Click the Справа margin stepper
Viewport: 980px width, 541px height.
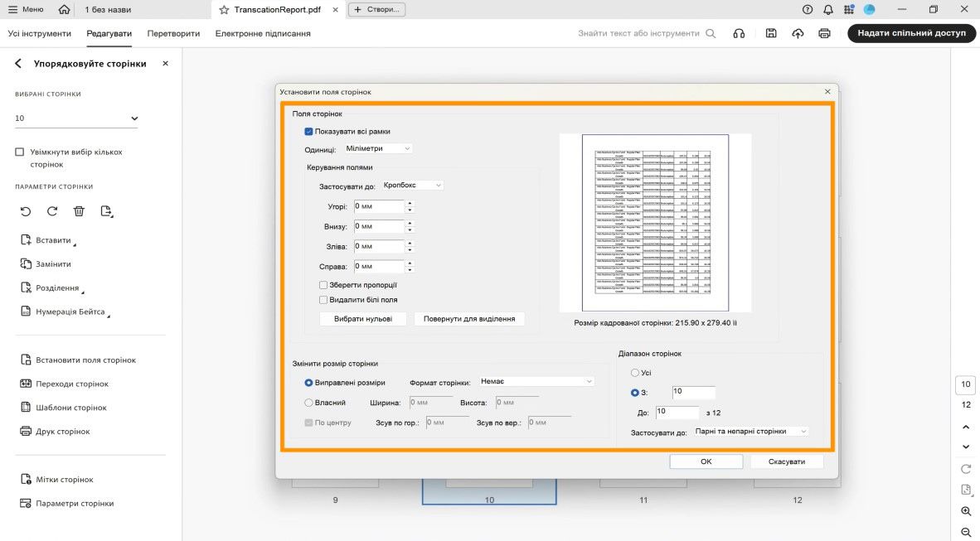(x=410, y=266)
